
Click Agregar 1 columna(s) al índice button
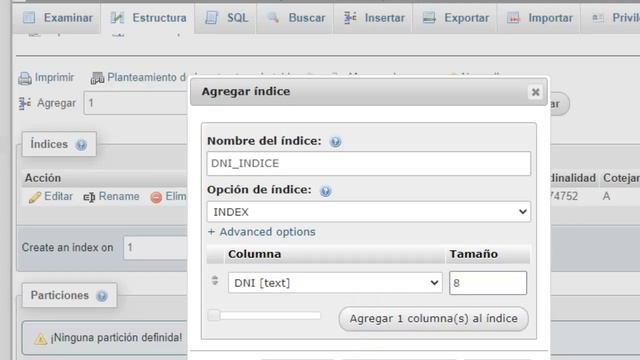[x=433, y=318]
